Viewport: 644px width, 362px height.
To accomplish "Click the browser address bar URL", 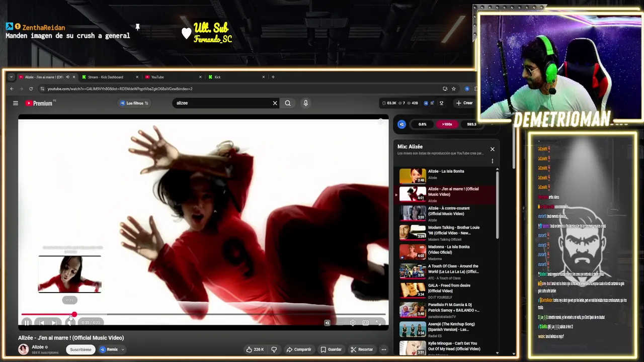I will click(x=120, y=89).
